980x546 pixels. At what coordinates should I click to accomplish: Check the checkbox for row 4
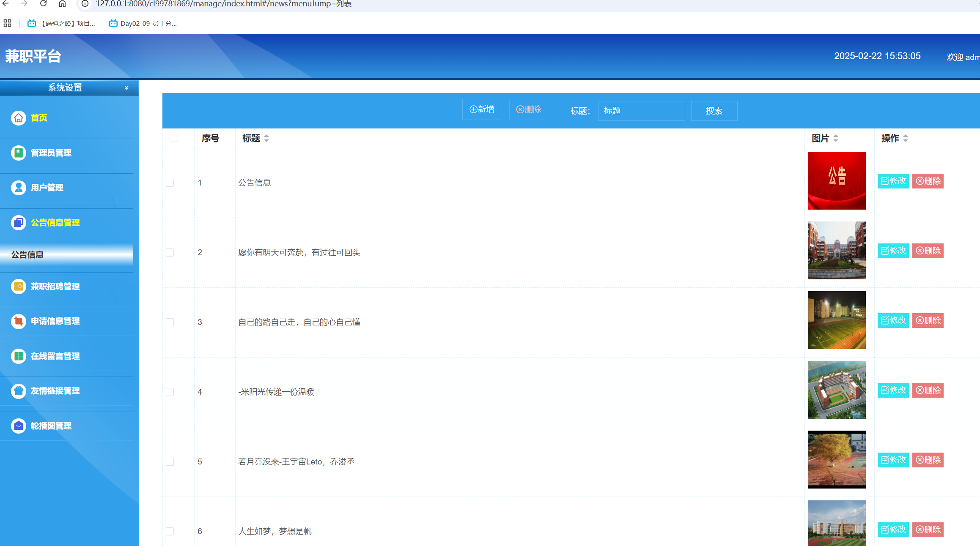170,392
